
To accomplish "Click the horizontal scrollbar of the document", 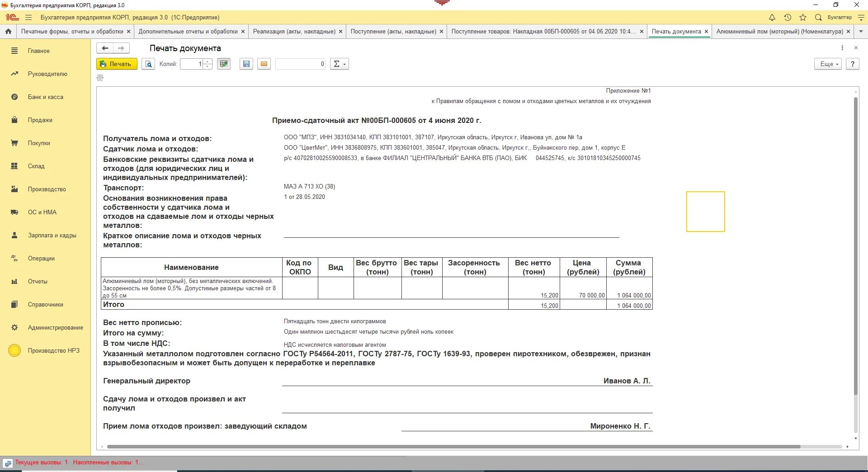I will 453,447.
